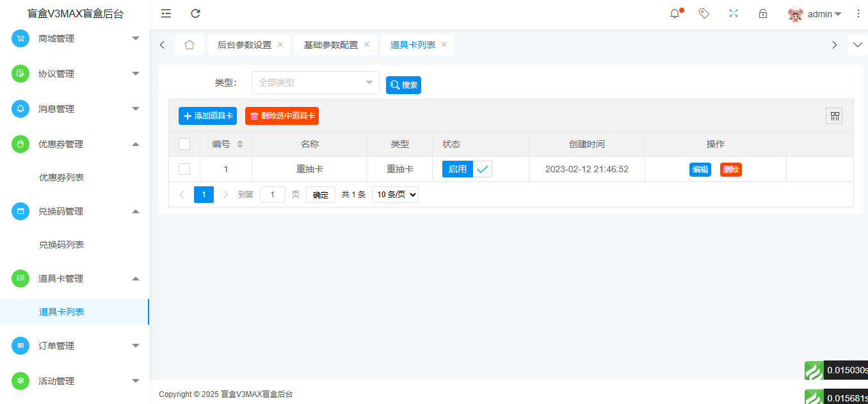The height and width of the screenshot is (404, 868).
Task: Close the 道具卡列表 tab
Action: (x=444, y=45)
